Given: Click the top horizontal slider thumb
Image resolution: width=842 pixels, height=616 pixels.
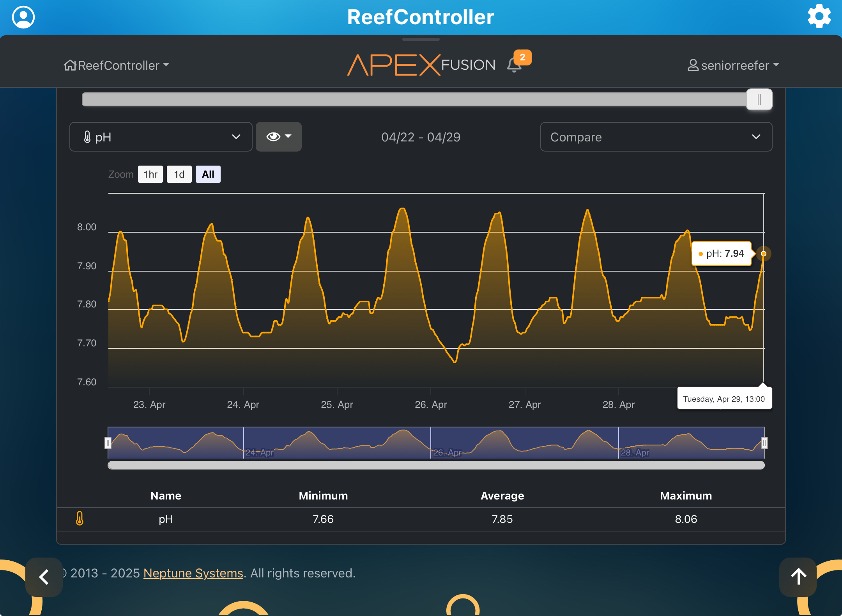Looking at the screenshot, I should click(x=759, y=99).
